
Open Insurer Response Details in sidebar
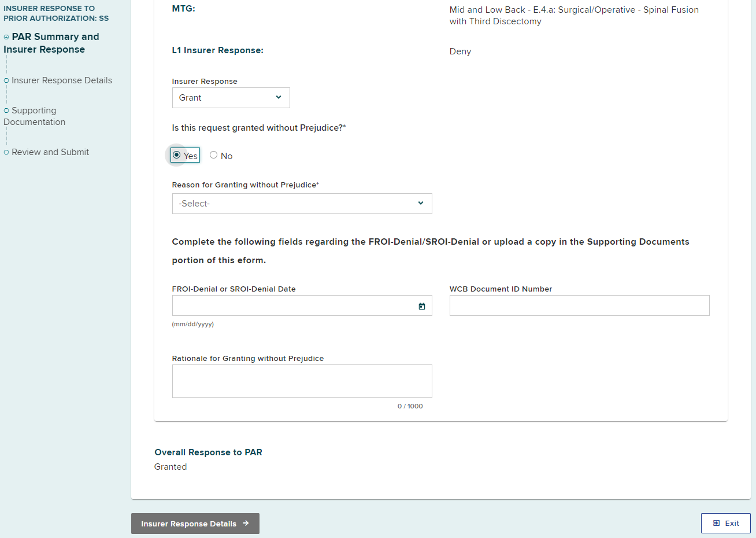(62, 80)
